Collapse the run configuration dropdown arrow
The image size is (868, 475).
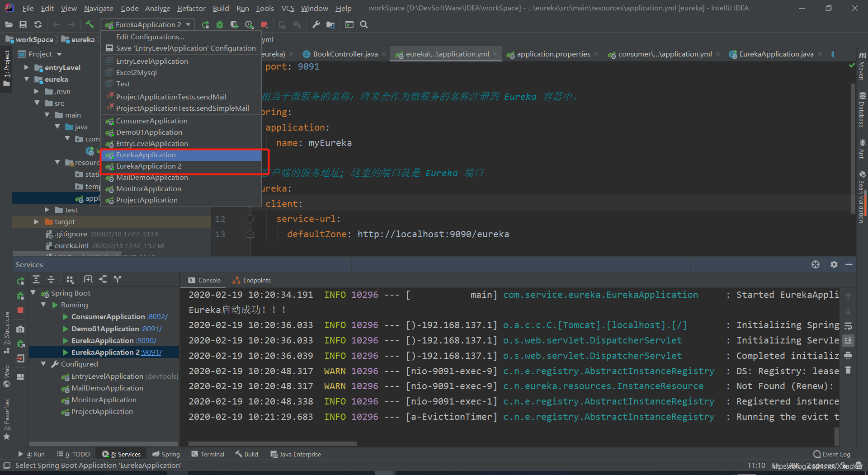[x=188, y=24]
